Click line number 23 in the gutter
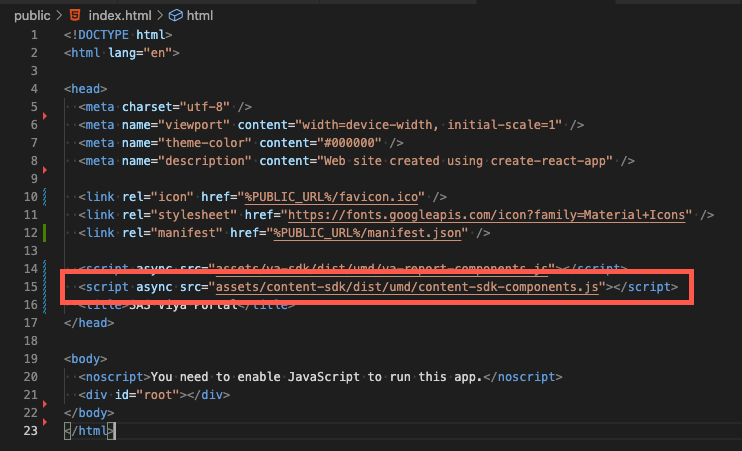 [29, 430]
